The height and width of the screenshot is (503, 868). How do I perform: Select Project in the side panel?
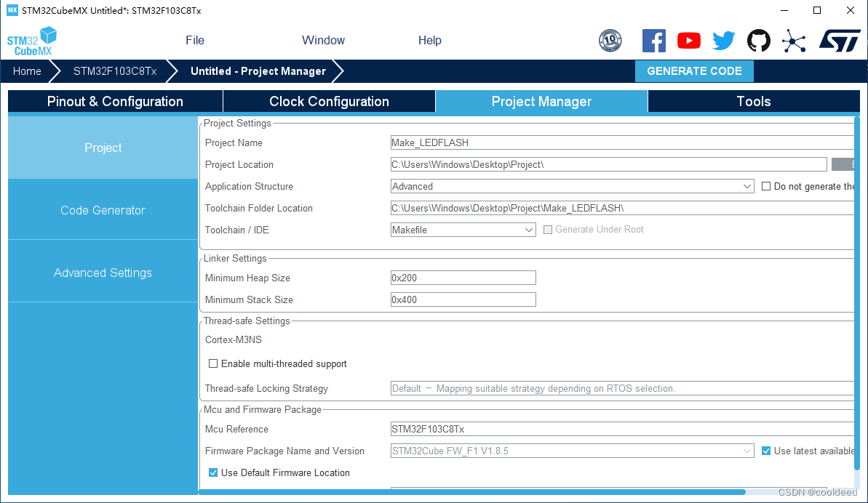pos(103,148)
